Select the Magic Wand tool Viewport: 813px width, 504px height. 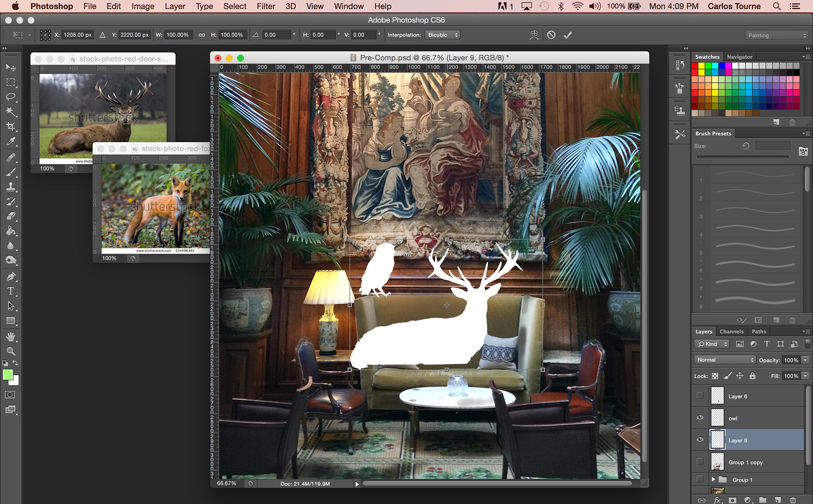pyautogui.click(x=11, y=112)
